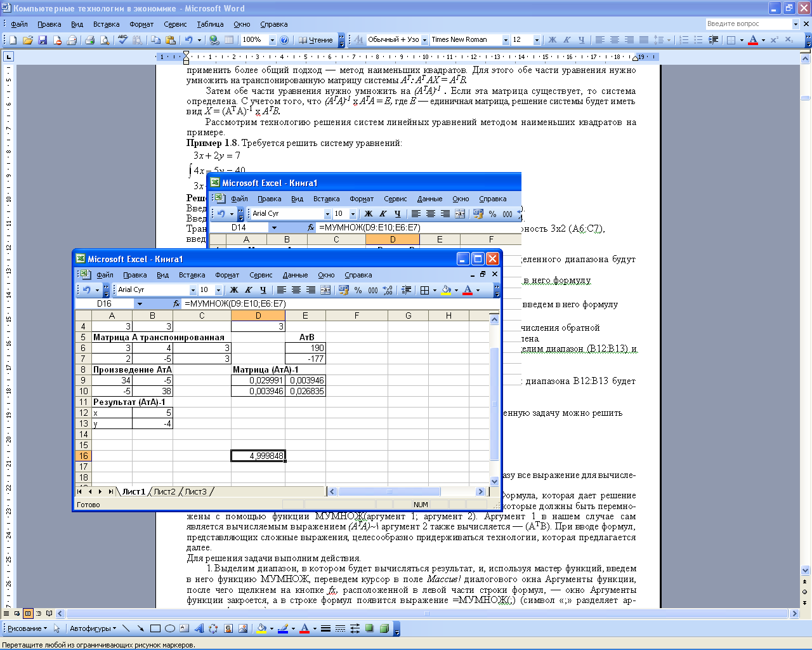Select the Rectangle shape on the Drawing toolbar
This screenshot has height=650, width=812.
[x=155, y=628]
